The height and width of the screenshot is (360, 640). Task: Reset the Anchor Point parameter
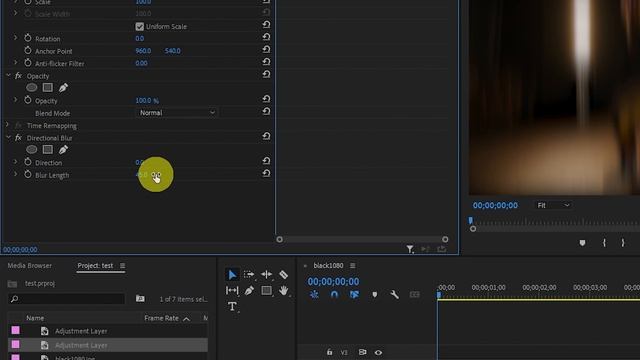click(266, 49)
